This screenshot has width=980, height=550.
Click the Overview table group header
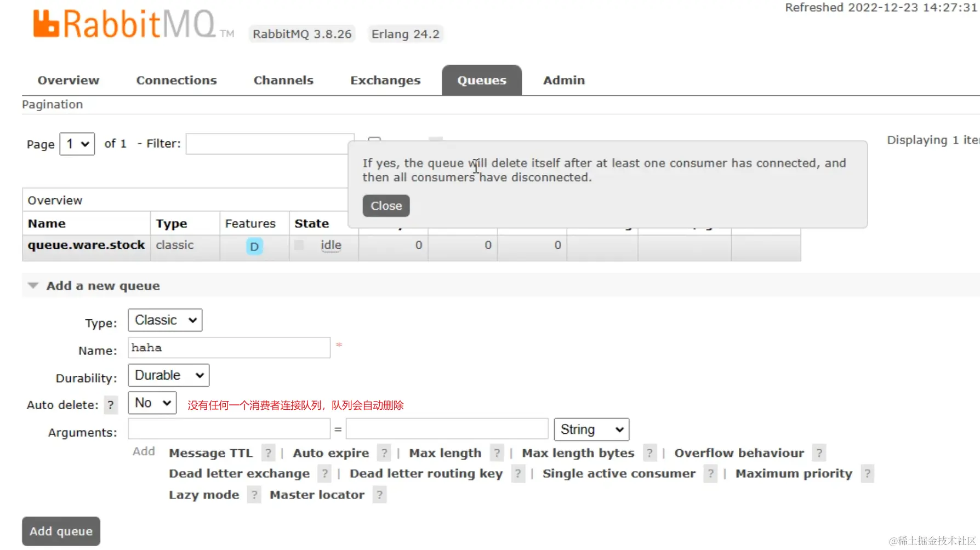tap(55, 200)
